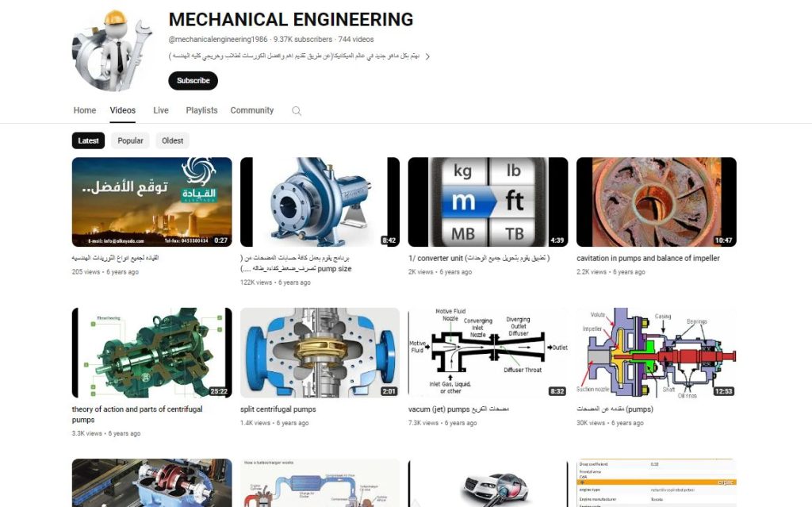812x507 pixels.
Task: Expand the channel description arrow
Action: pos(427,57)
